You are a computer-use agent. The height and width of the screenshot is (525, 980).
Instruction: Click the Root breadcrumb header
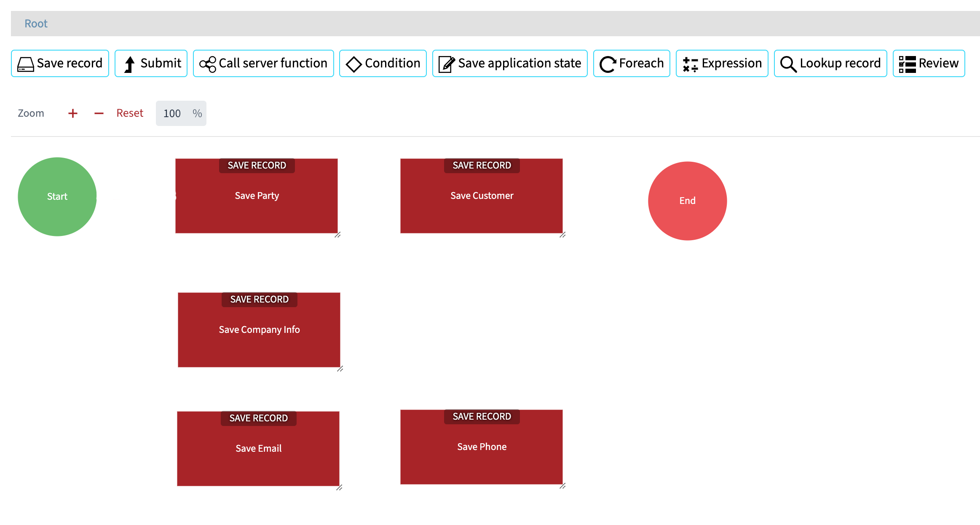[36, 23]
